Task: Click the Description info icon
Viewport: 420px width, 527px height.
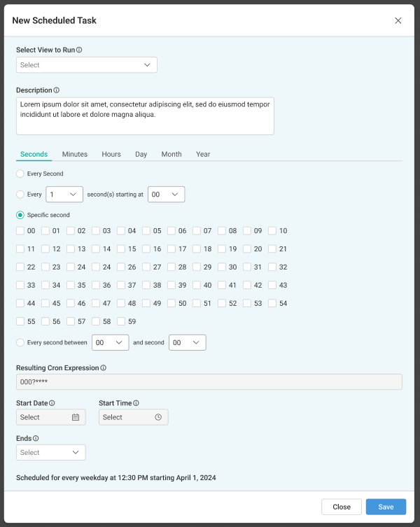Action: click(57, 90)
